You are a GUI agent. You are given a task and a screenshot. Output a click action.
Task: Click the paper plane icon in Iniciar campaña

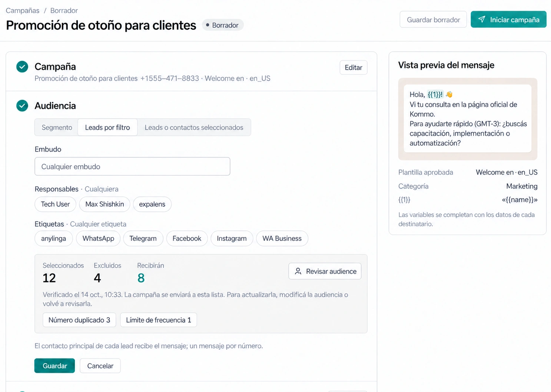(481, 19)
